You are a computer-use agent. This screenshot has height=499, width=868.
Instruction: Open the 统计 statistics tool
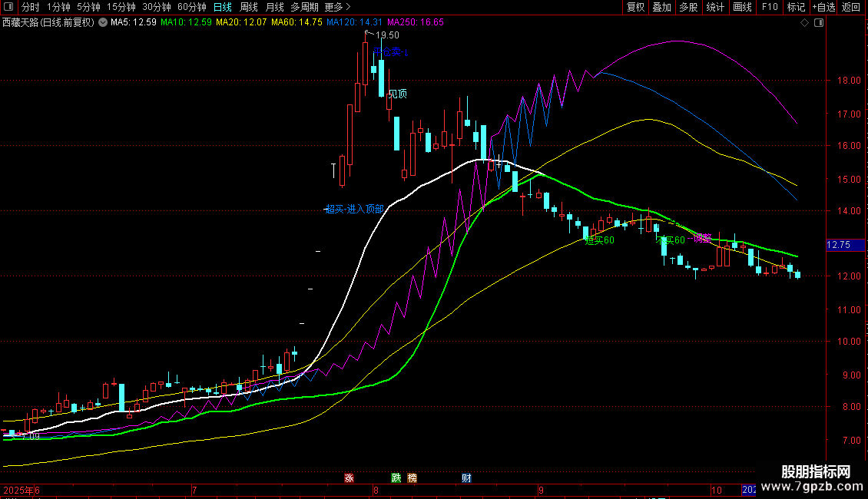click(715, 7)
